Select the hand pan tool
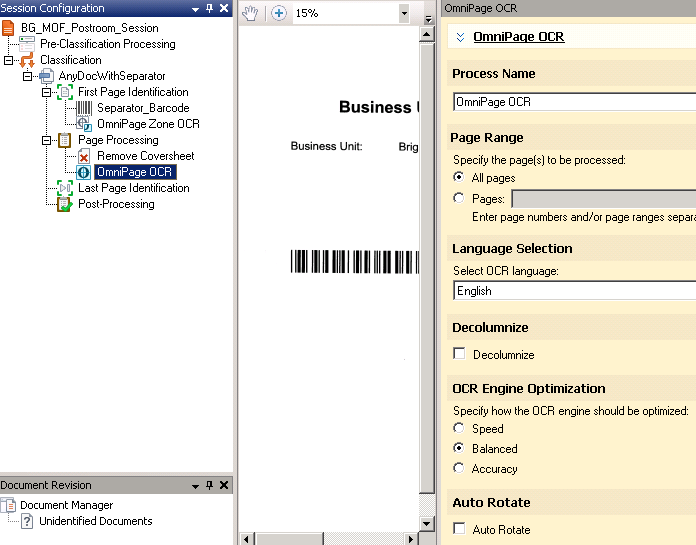 (250, 13)
